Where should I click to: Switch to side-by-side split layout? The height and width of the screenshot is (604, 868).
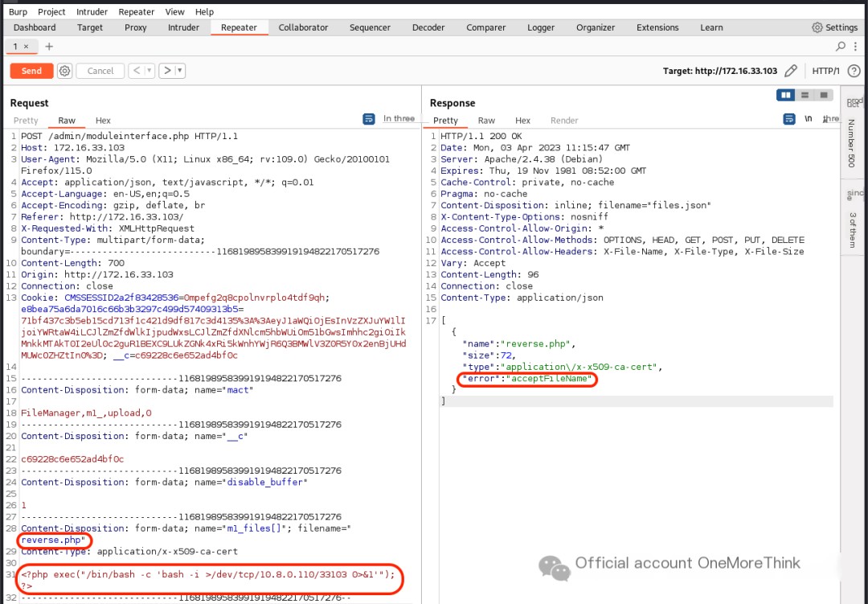785,96
